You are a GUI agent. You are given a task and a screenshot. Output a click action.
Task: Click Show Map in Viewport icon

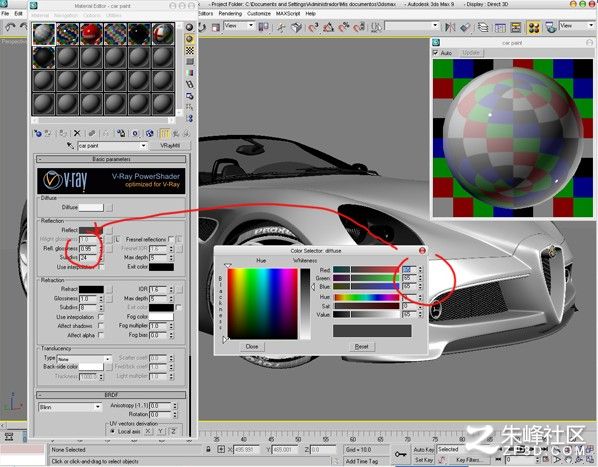pos(150,133)
